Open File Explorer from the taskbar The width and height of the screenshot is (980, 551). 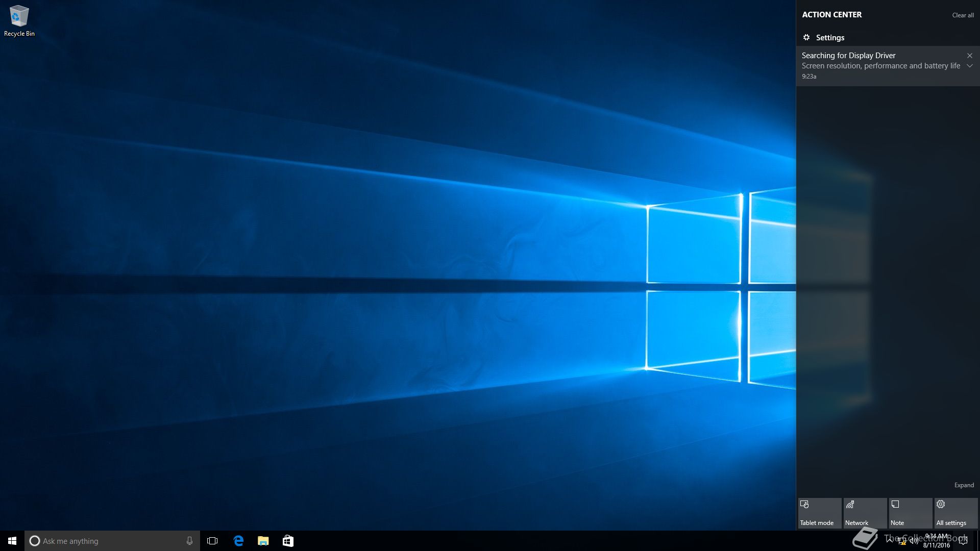(x=263, y=541)
